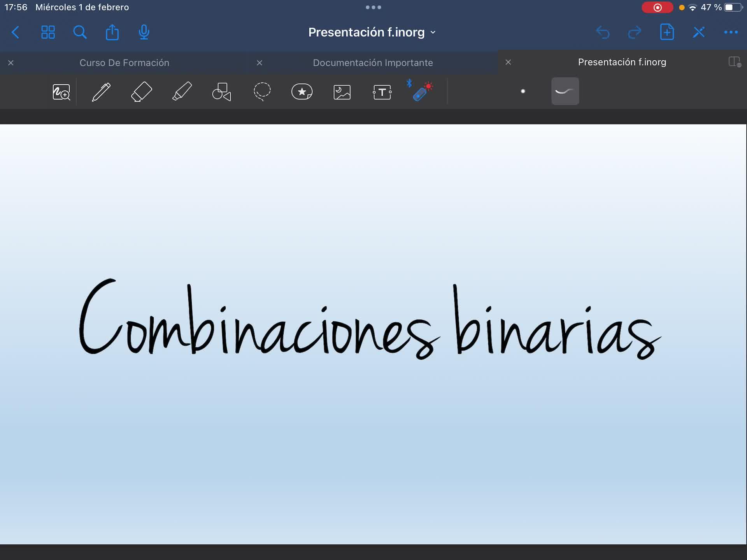
Task: Open the Elements sticker tool
Action: point(302,92)
